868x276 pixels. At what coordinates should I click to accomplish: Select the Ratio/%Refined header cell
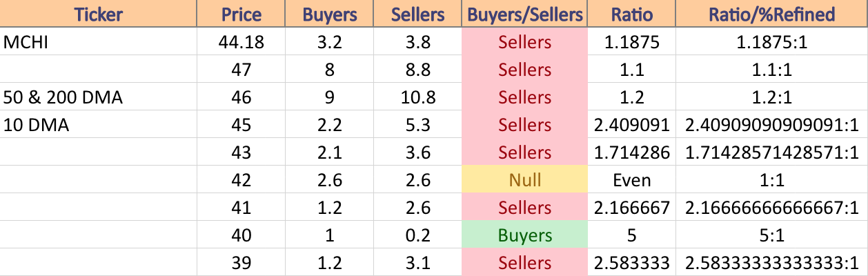(771, 14)
